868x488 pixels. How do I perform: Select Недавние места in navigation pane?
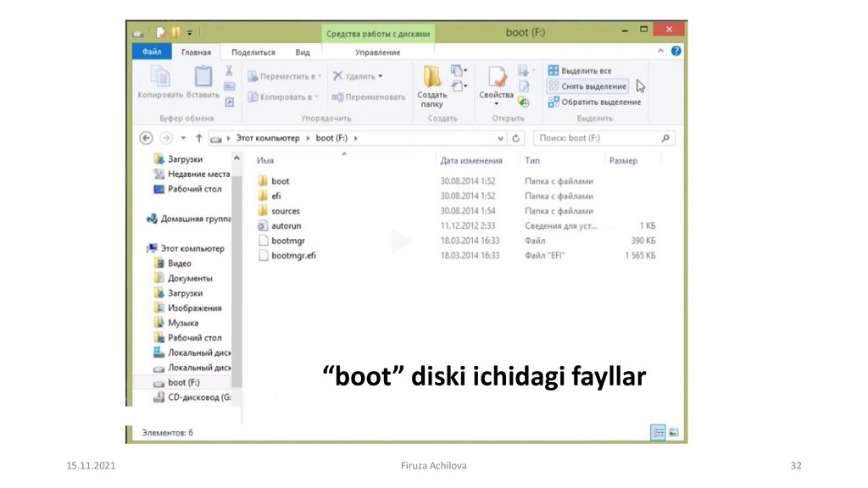click(192, 174)
